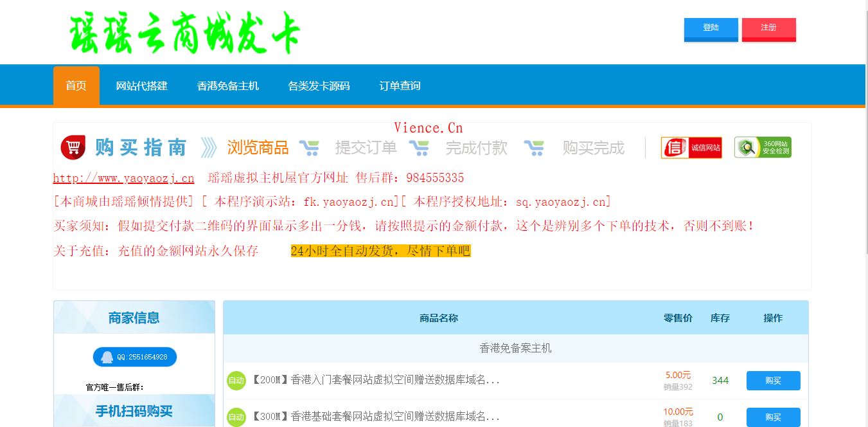This screenshot has height=427, width=868.
Task: Open the www.yaoyaozj.cn hyperlink
Action: click(x=122, y=178)
